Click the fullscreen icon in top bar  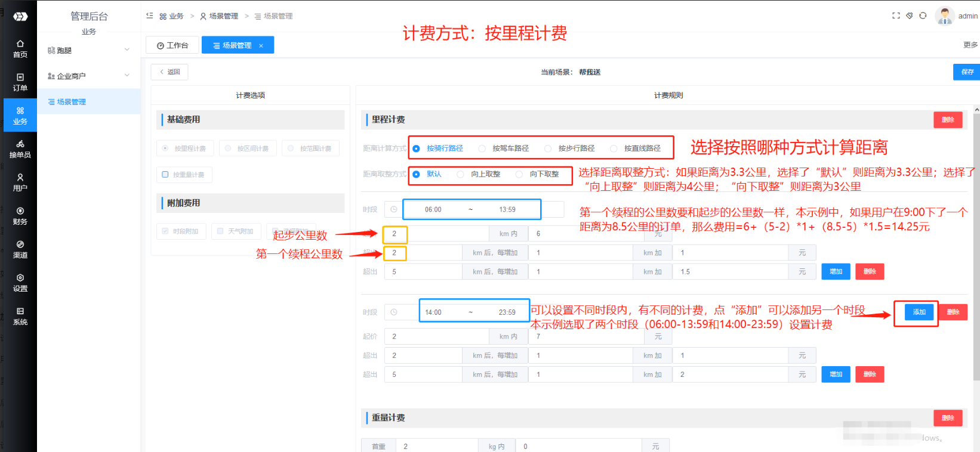coord(896,16)
